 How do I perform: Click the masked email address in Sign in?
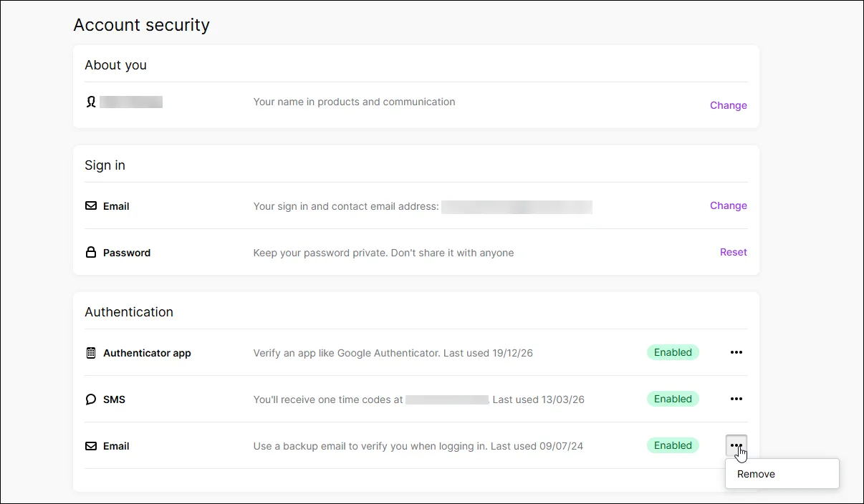tap(517, 206)
